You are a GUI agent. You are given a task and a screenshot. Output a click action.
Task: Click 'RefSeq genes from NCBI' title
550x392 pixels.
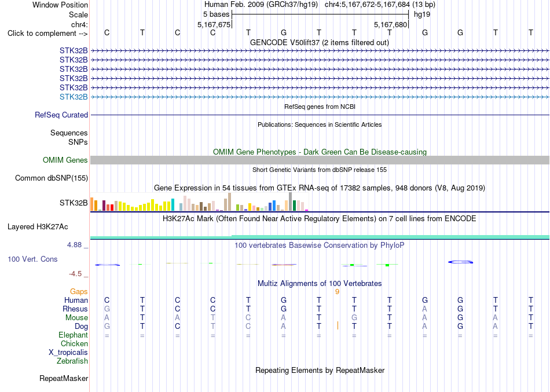tap(320, 107)
